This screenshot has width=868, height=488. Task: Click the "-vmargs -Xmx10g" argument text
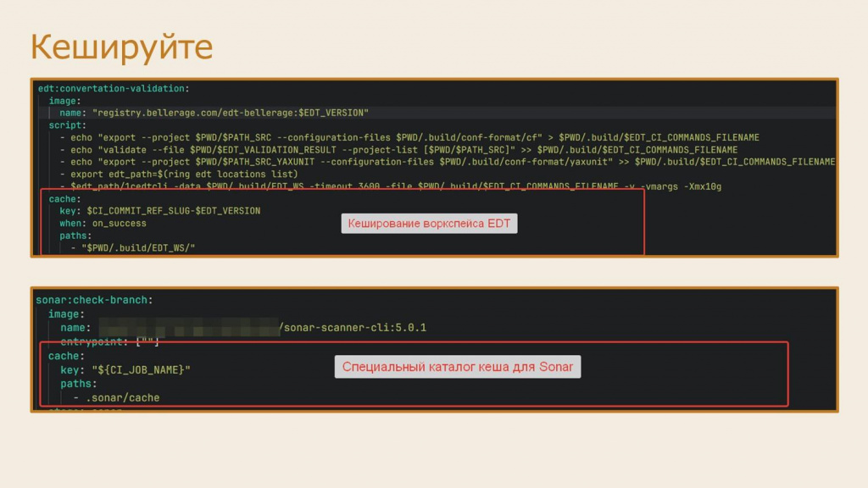pyautogui.click(x=681, y=186)
